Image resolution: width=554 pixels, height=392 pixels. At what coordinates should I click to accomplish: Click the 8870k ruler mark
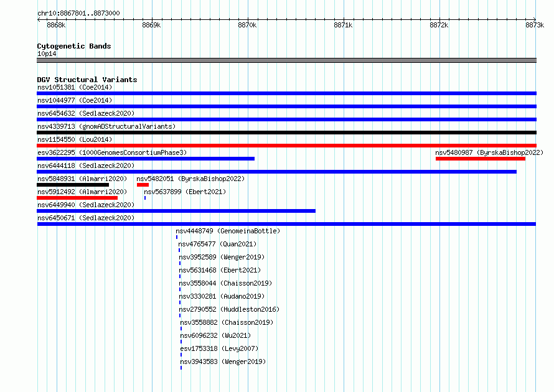coord(247,25)
